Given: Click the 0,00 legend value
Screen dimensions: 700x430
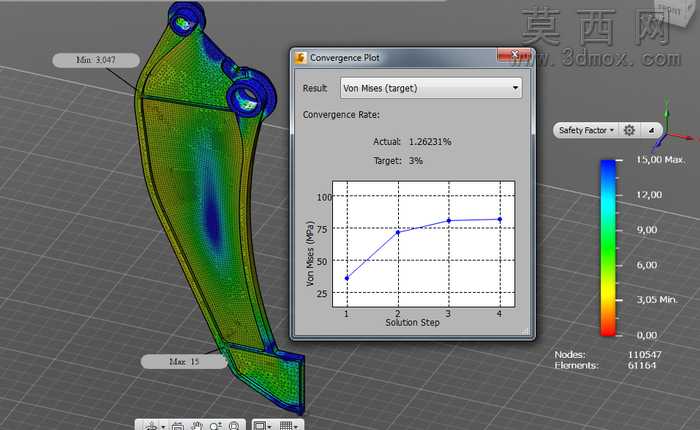Looking at the screenshot, I should pos(647,335).
